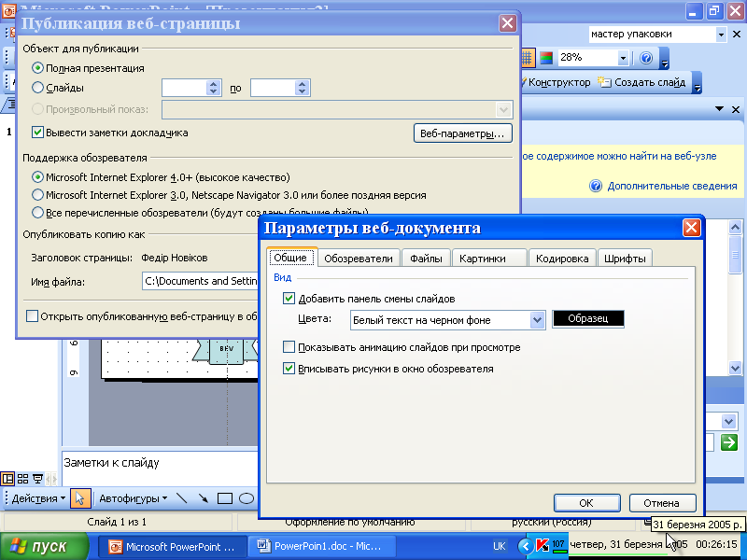Screen dimensions: 747x560
Task: Switch to Normal view icon
Action: click(8, 479)
